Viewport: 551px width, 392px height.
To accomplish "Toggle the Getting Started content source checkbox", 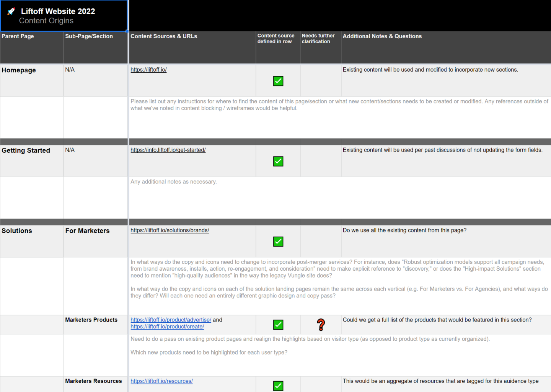I will [x=278, y=162].
